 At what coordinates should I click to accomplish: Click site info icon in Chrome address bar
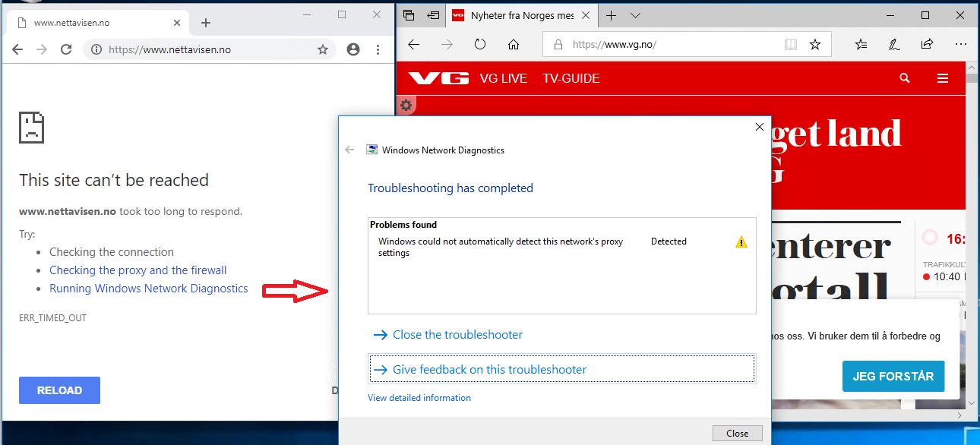click(x=96, y=49)
